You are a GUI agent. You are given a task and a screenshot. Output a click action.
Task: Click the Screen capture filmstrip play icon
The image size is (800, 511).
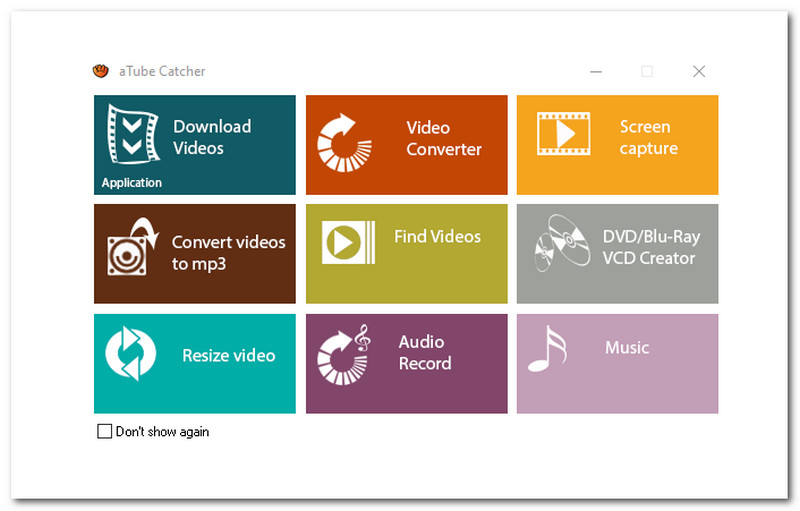tap(564, 134)
